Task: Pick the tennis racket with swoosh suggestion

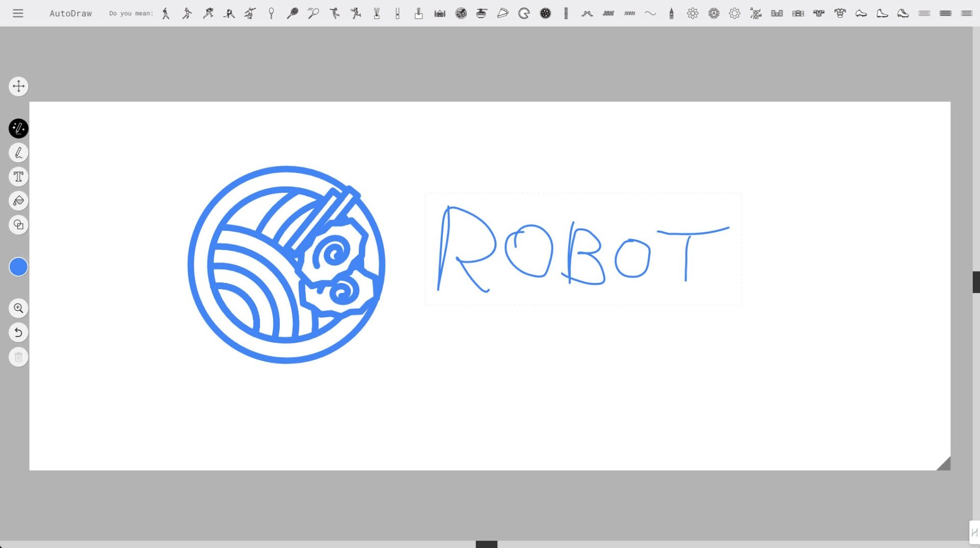Action: point(313,13)
